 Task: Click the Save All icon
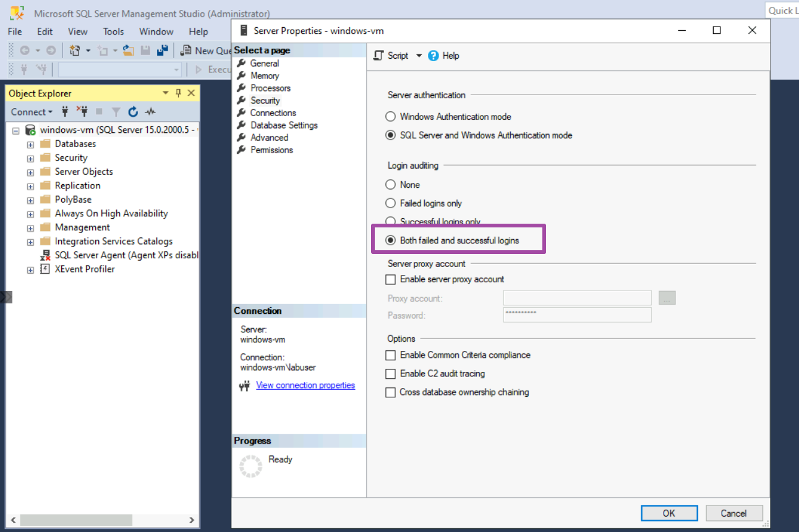(163, 51)
